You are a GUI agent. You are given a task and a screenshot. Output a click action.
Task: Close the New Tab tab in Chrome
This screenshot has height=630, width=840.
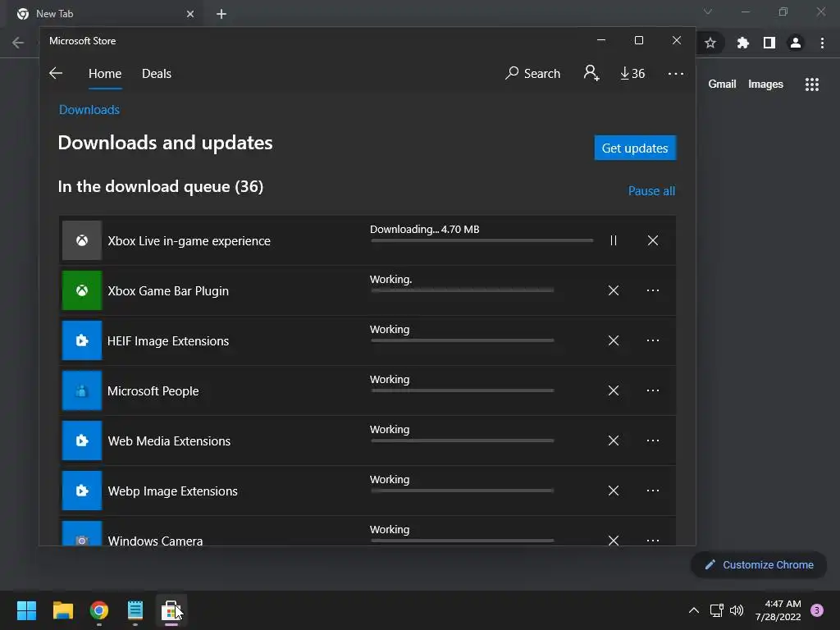point(190,14)
